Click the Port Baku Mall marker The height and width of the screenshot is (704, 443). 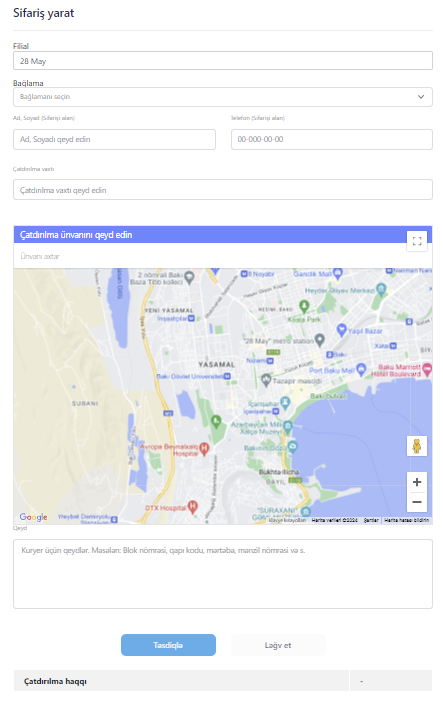click(x=361, y=370)
